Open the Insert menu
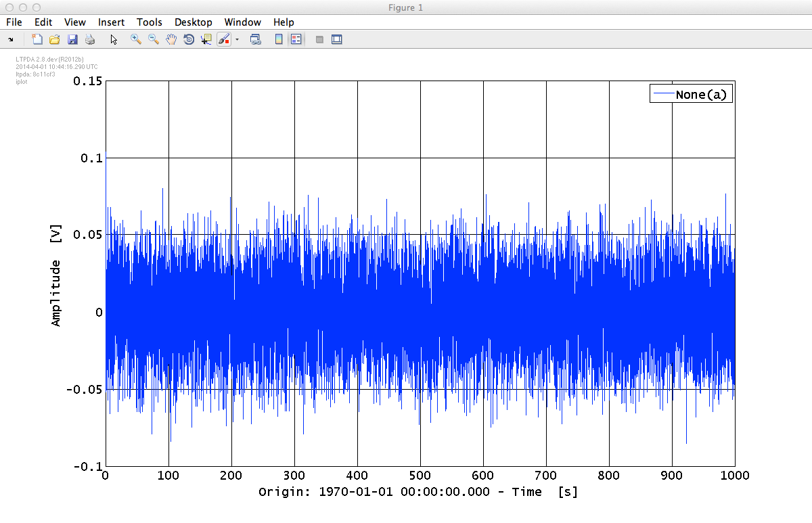The image size is (812, 523). 111,22
